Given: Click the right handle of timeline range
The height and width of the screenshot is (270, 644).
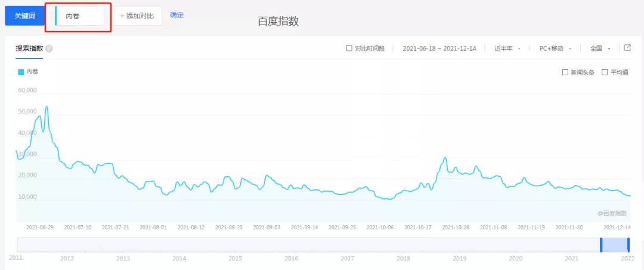Looking at the screenshot, I should (628, 244).
